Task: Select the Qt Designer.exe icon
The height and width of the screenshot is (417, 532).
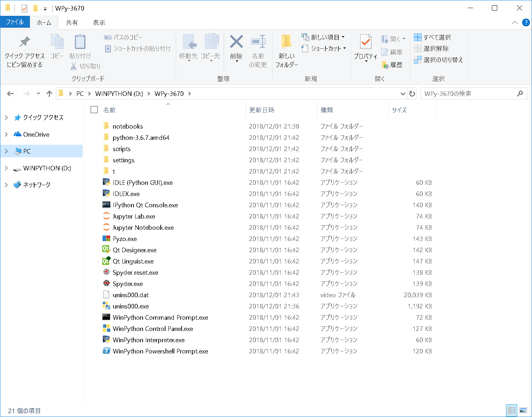Action: point(106,250)
